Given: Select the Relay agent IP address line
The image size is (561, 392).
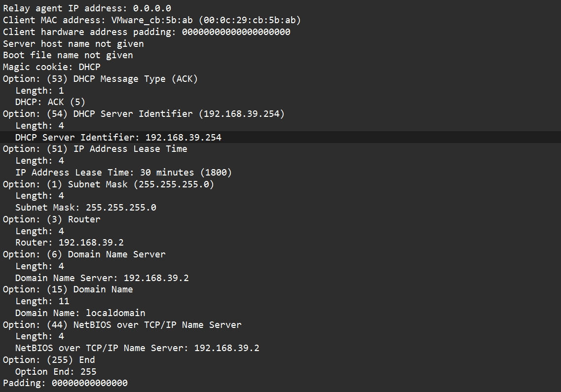Looking at the screenshot, I should pos(87,8).
